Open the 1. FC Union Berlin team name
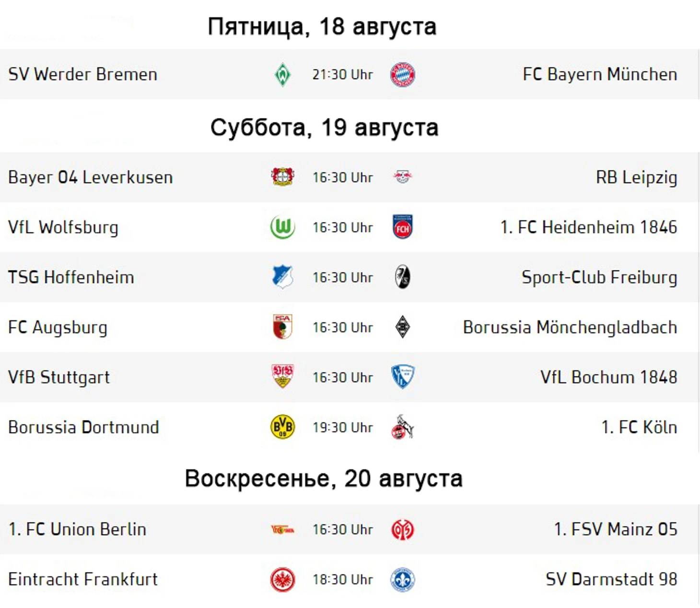700x608 pixels. tap(77, 529)
